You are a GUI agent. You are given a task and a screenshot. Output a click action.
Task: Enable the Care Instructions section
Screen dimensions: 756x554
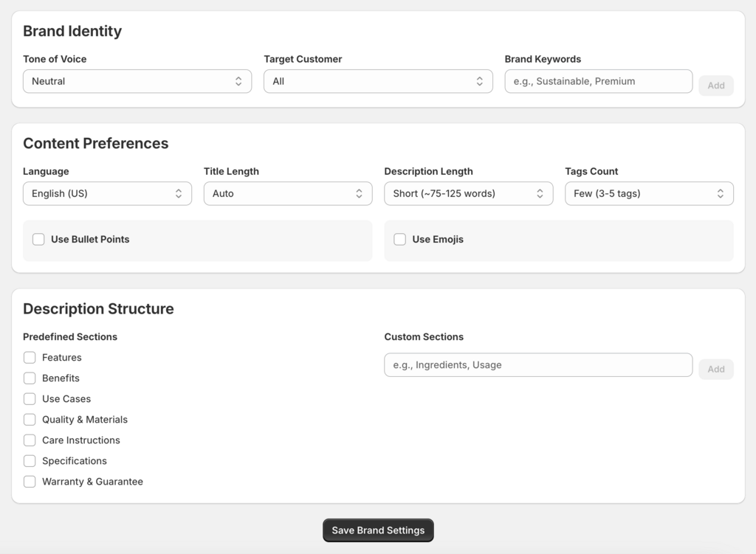pos(30,440)
